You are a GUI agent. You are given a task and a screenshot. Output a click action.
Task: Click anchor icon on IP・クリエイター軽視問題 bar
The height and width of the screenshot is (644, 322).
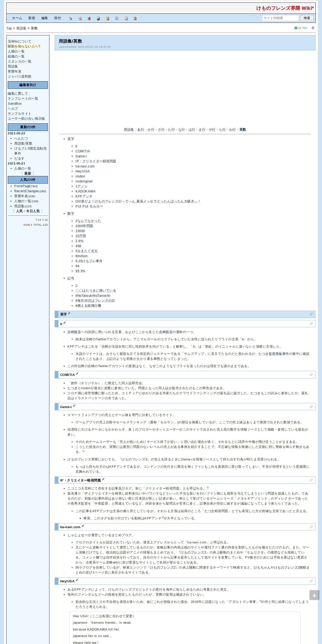coord(311,480)
